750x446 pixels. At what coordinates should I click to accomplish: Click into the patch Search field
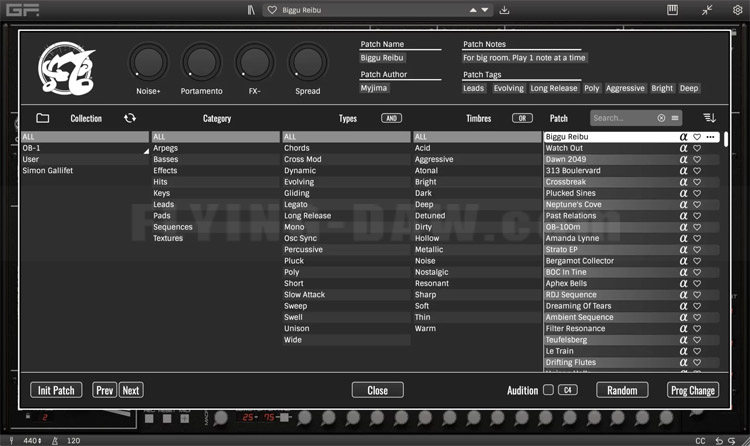coord(622,118)
